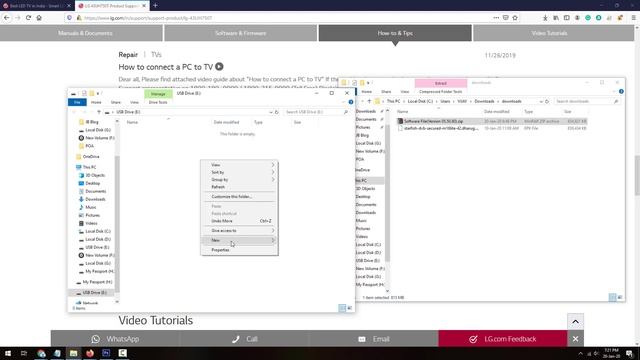Dismiss the bottom contact bar with its X

click(x=575, y=339)
